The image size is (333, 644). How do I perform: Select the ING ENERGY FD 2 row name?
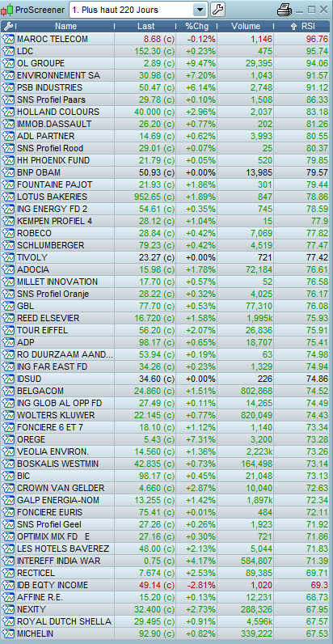pos(52,209)
